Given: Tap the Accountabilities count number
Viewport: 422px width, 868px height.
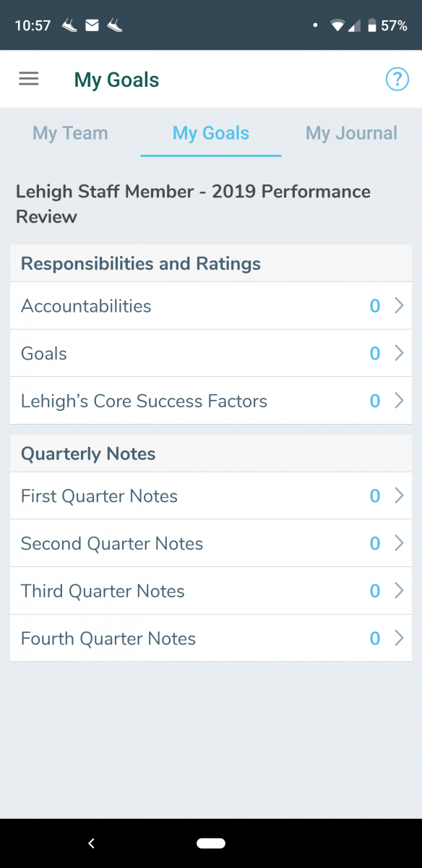Looking at the screenshot, I should (x=375, y=306).
